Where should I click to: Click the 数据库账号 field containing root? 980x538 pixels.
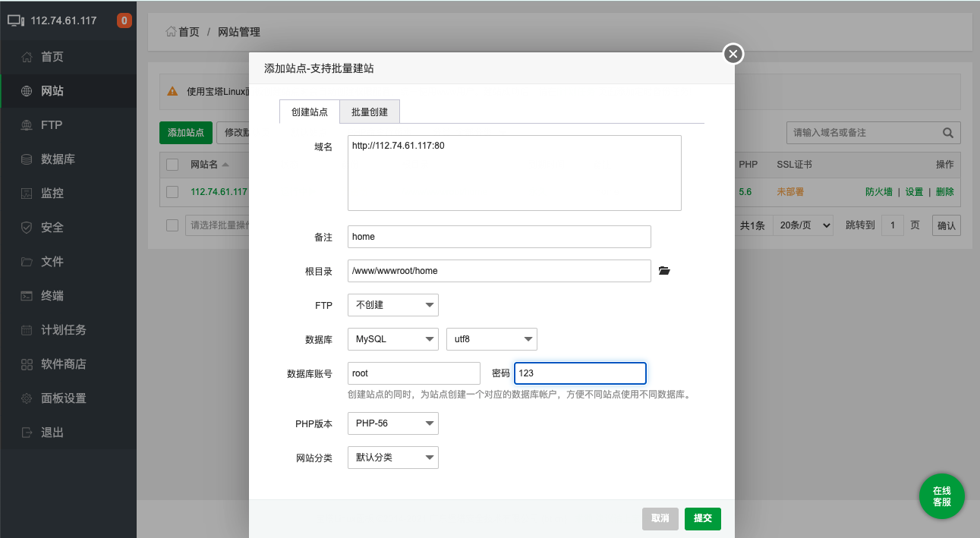(414, 373)
